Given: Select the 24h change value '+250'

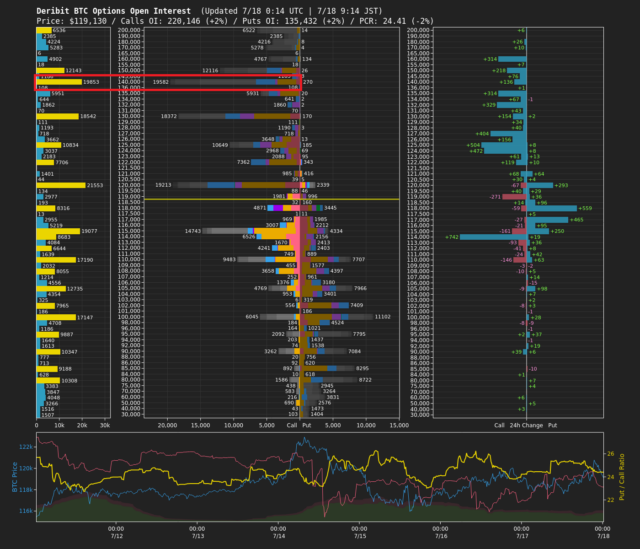Looking at the screenshot, I should (x=557, y=231).
